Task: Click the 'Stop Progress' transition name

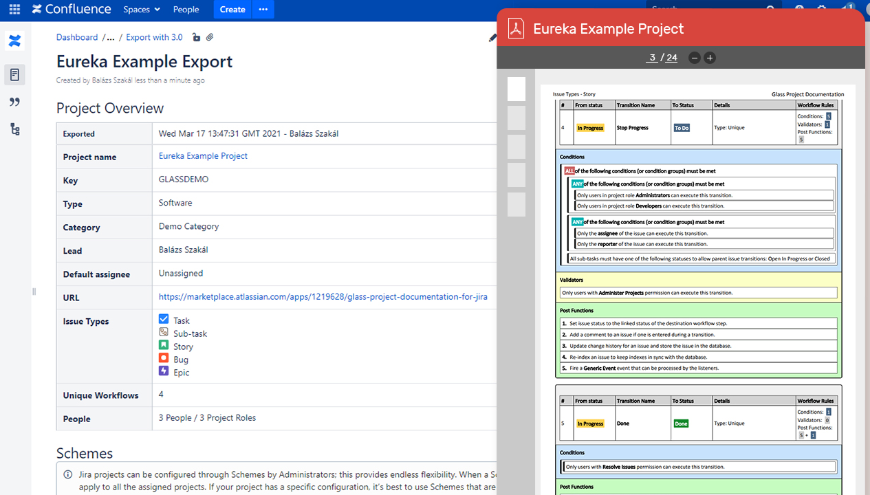Action: coord(633,128)
